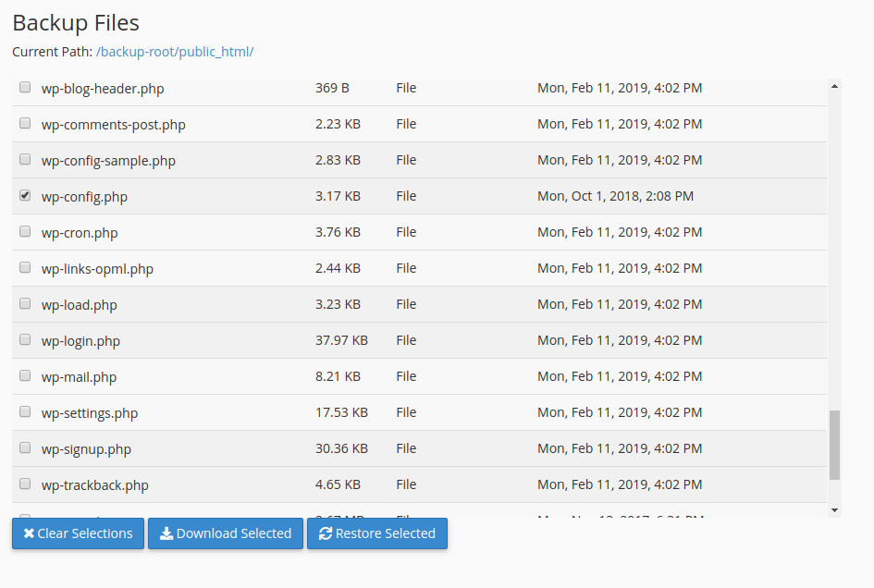Viewport: 874px width, 588px height.
Task: Check the wp-cron.php checkbox
Action: point(25,231)
